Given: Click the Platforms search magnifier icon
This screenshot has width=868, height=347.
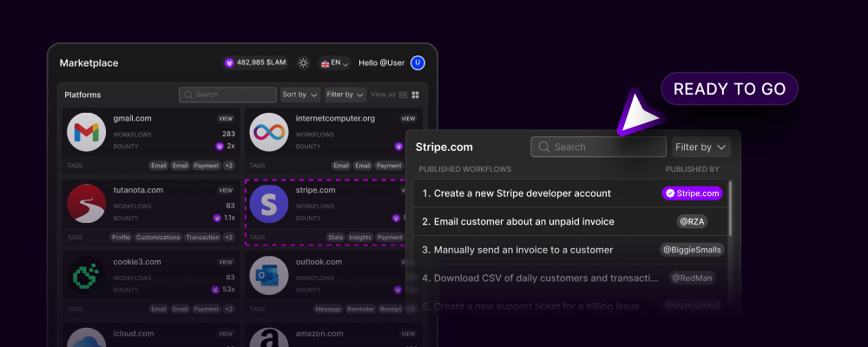Looking at the screenshot, I should (188, 95).
